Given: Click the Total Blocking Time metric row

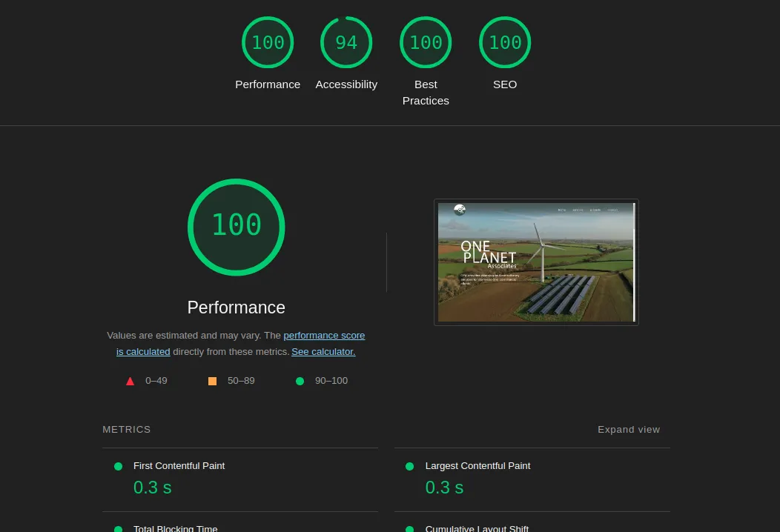Looking at the screenshot, I should pyautogui.click(x=175, y=528).
